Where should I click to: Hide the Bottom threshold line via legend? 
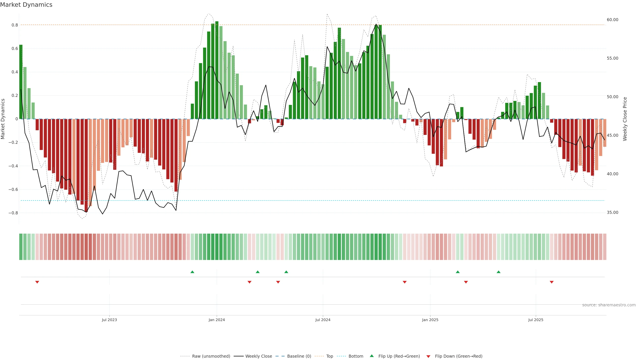(356, 356)
